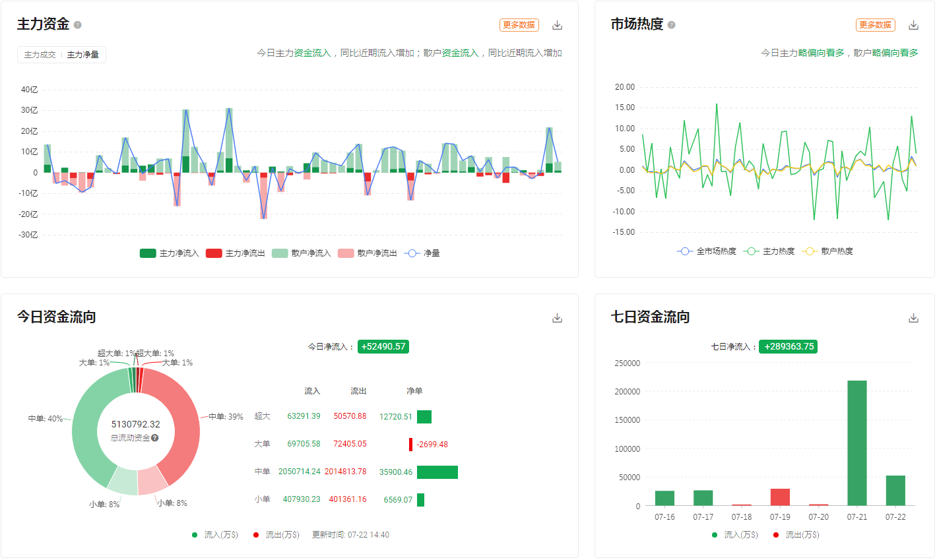Screen dimensions: 937x560
Task: Switch to the 主力成交 tab
Action: pos(40,55)
